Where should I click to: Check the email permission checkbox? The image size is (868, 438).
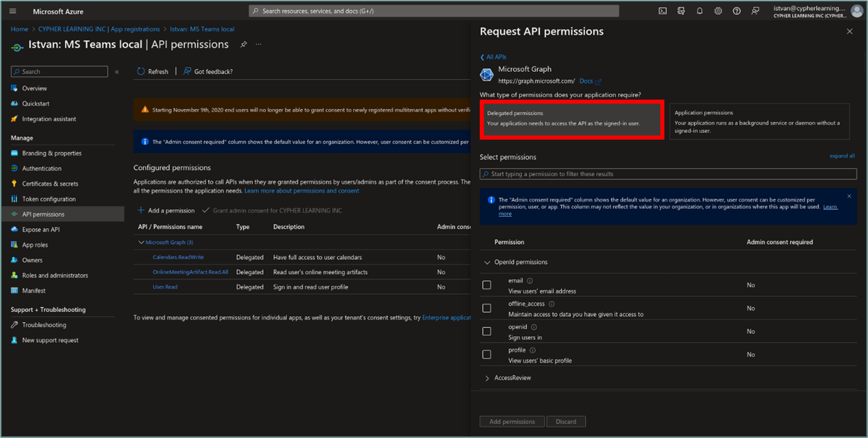[487, 285]
